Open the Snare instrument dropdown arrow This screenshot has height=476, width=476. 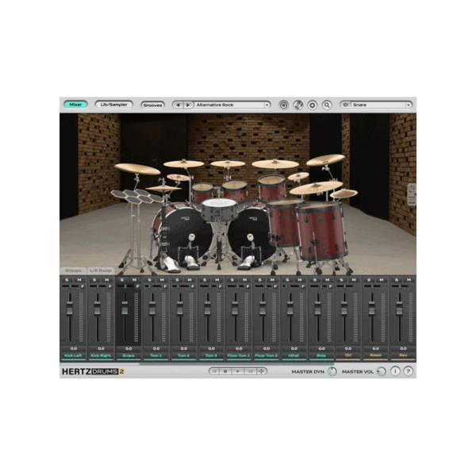pyautogui.click(x=409, y=105)
